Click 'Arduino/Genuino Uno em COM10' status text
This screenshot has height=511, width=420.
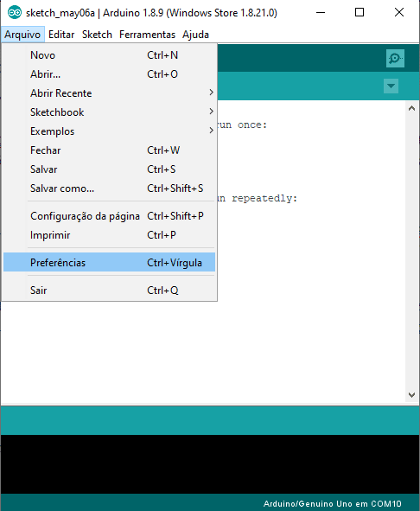tap(332, 503)
